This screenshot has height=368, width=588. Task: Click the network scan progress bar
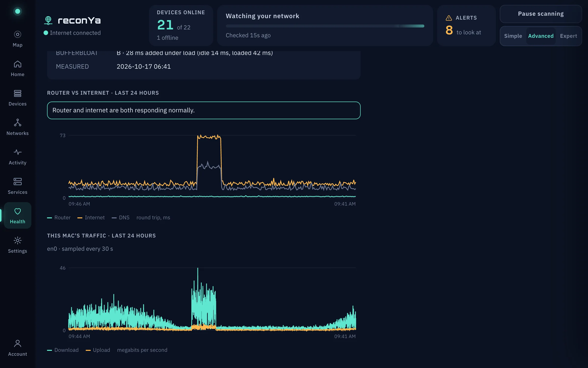pyautogui.click(x=325, y=26)
